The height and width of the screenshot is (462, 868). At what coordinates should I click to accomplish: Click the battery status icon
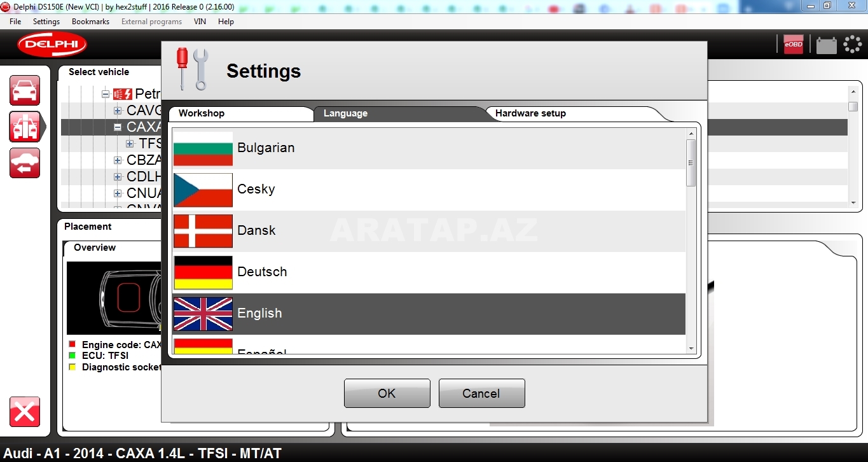point(826,45)
